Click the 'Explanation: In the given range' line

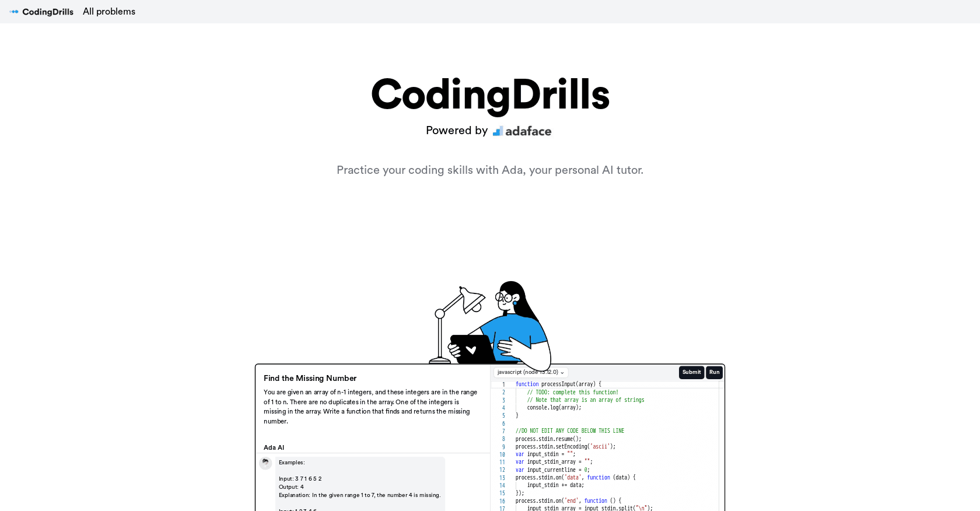click(359, 495)
